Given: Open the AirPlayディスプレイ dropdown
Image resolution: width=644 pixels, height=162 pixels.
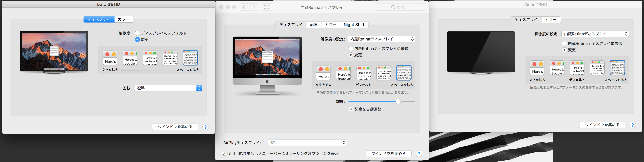Looking at the screenshot, I should [x=307, y=143].
